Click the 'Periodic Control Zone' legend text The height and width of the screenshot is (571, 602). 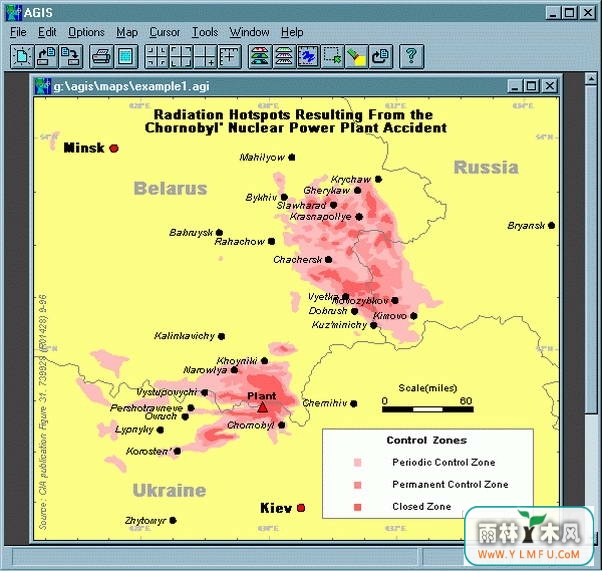[x=443, y=462]
